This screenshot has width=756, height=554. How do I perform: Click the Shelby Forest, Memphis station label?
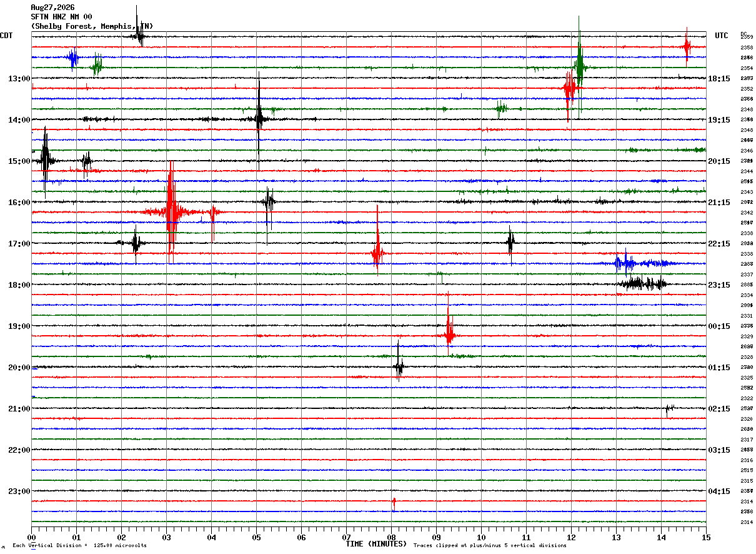click(92, 26)
